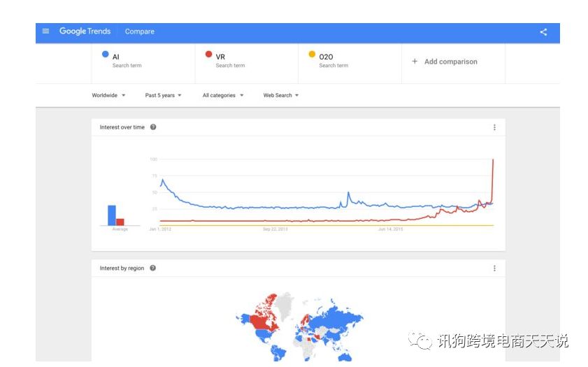Image resolution: width=588 pixels, height=367 pixels.
Task: Click the blue AI color dot
Action: 106,55
